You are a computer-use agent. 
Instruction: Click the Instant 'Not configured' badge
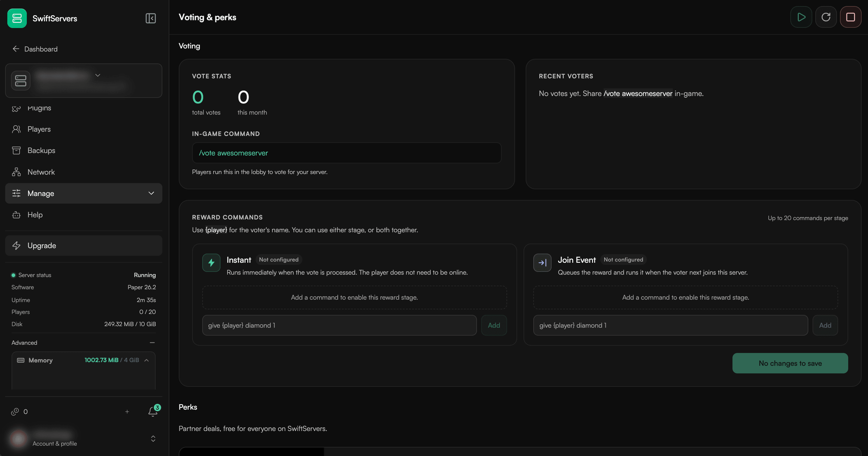point(279,260)
